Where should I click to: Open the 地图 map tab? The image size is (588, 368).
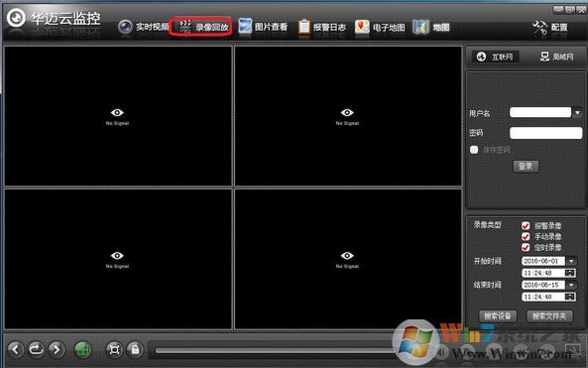(431, 27)
